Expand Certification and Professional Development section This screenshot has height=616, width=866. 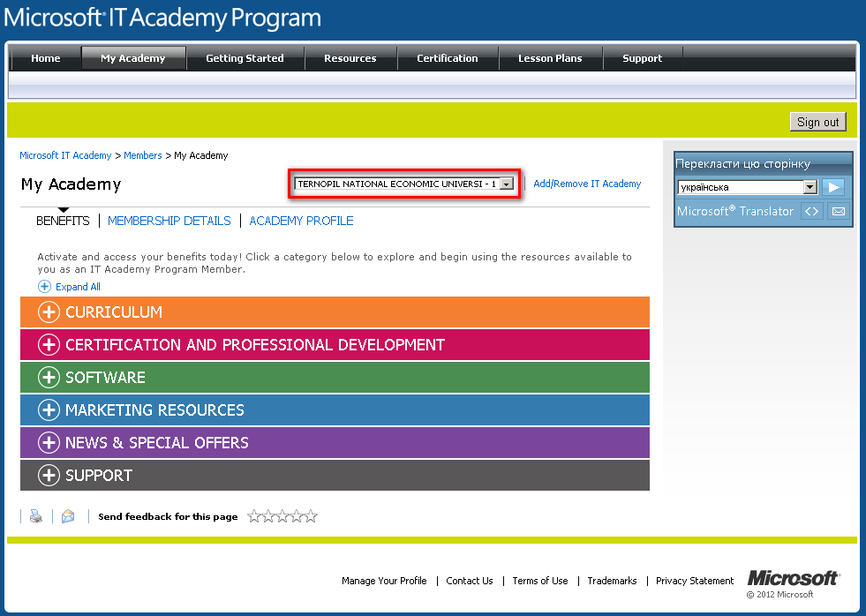pyautogui.click(x=335, y=344)
